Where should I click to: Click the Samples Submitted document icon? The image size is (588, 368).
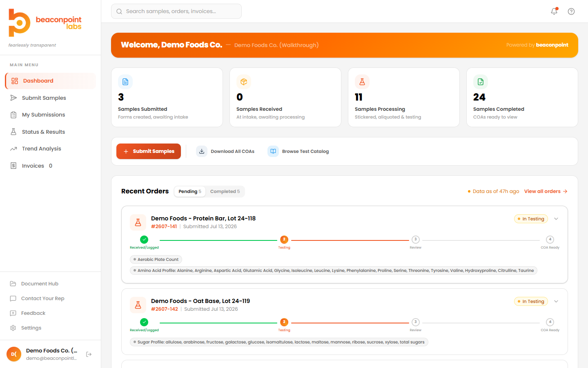click(125, 82)
